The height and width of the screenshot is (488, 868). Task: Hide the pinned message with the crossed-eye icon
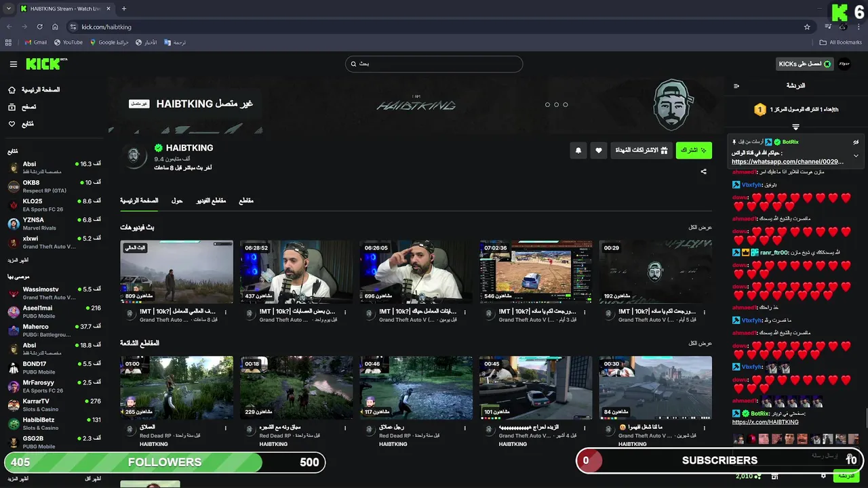point(856,142)
